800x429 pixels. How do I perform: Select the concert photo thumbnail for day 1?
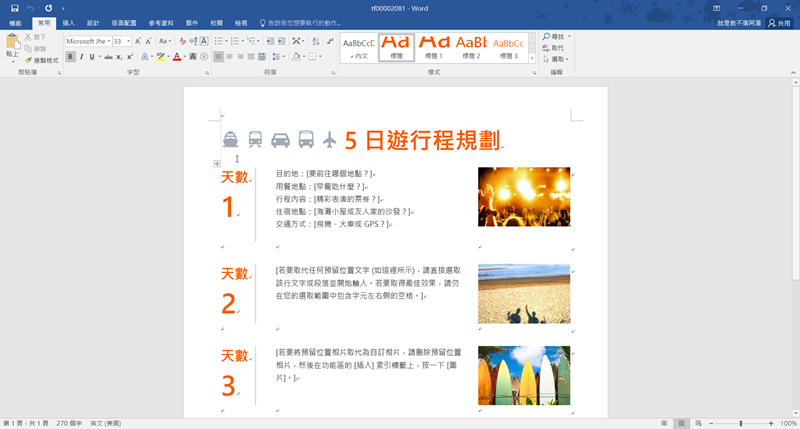[x=524, y=196]
